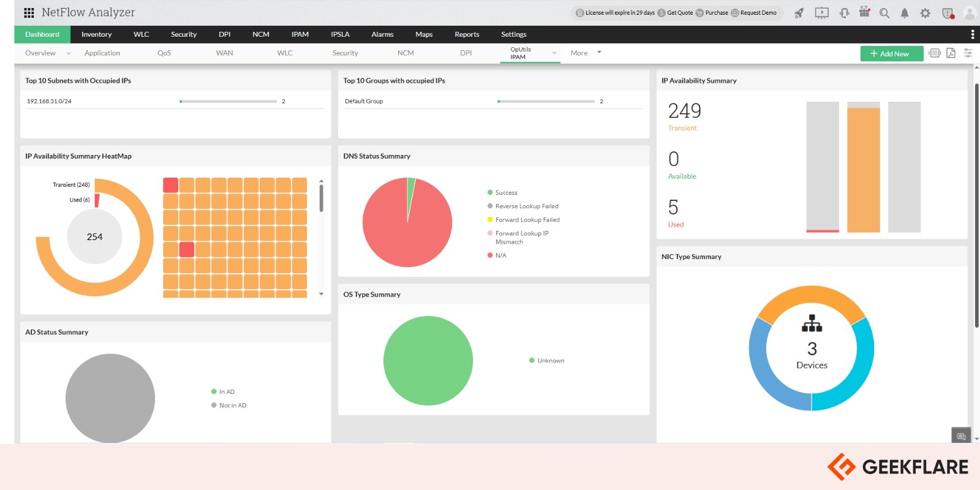
Task: Open the gift box icon
Action: [x=864, y=12]
